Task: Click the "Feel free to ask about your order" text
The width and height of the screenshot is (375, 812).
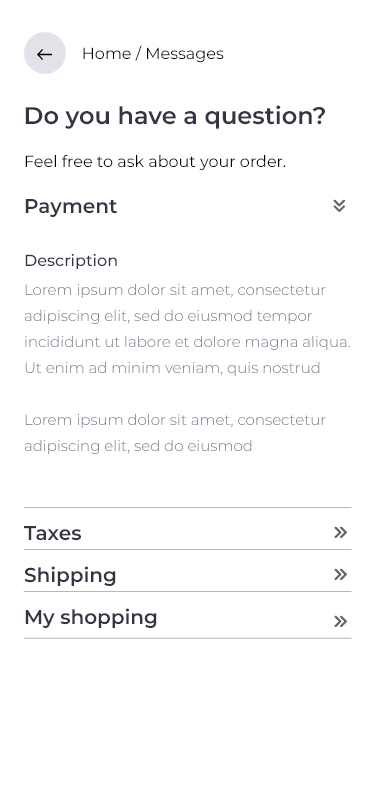Action: (155, 162)
